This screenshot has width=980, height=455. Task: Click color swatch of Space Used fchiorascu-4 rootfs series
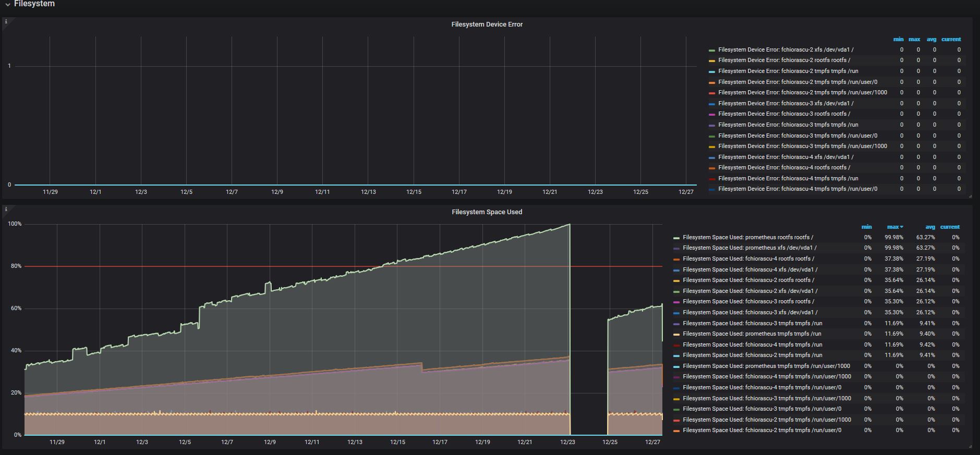(x=676, y=259)
